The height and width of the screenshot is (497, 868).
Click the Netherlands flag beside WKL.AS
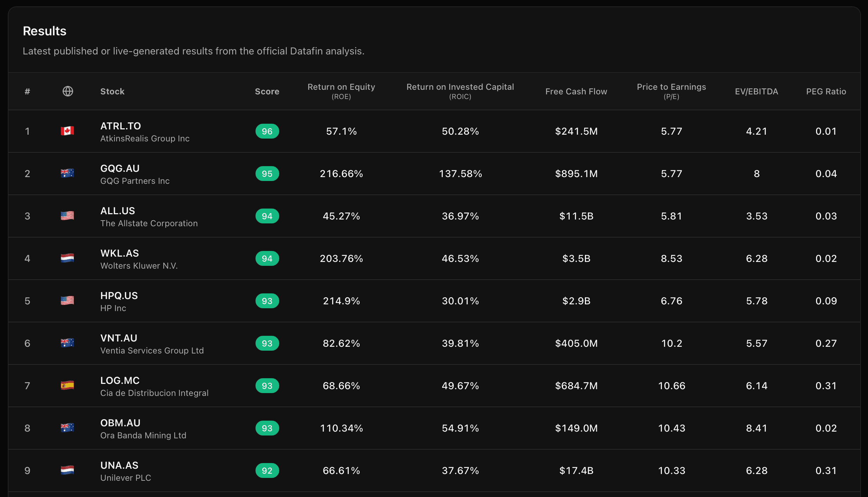[x=67, y=258]
